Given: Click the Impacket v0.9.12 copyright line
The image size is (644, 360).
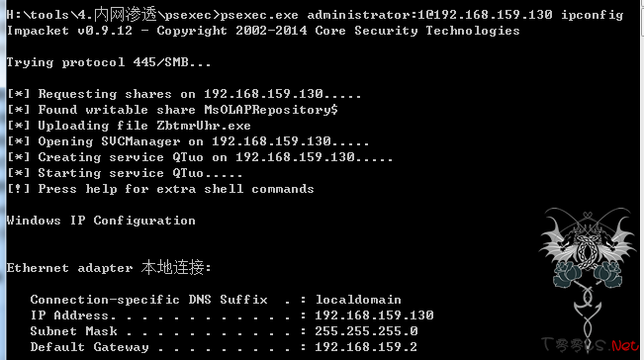Looking at the screenshot, I should click(x=263, y=31).
